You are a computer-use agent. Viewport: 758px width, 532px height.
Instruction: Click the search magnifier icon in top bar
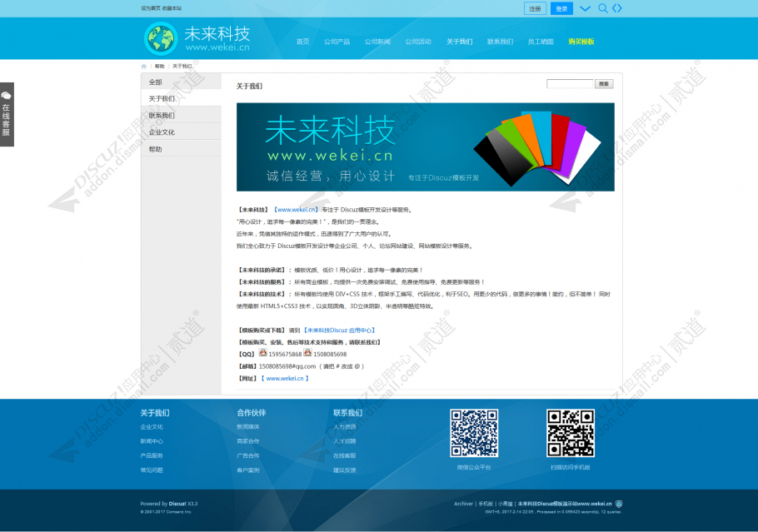(602, 8)
